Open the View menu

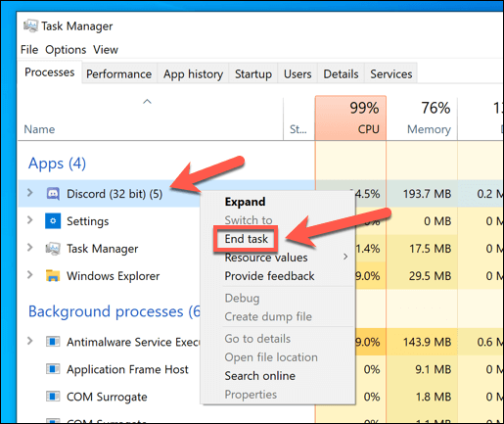(106, 50)
